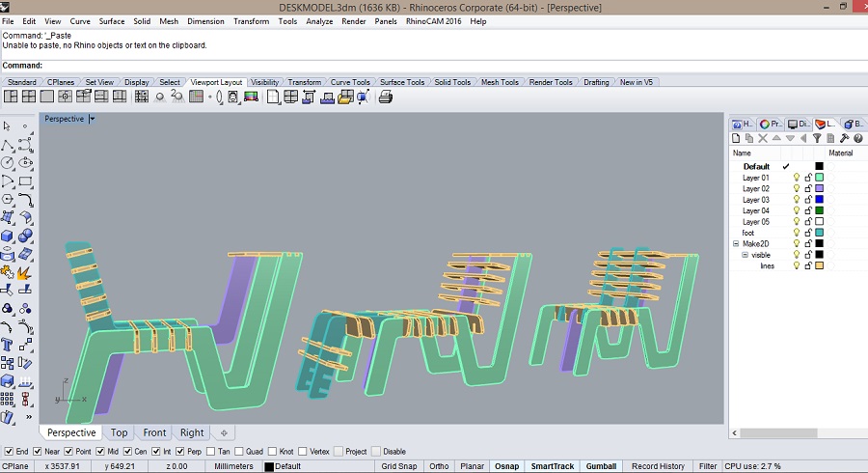Open the Perspective viewport title dropdown arrow

[x=92, y=119]
